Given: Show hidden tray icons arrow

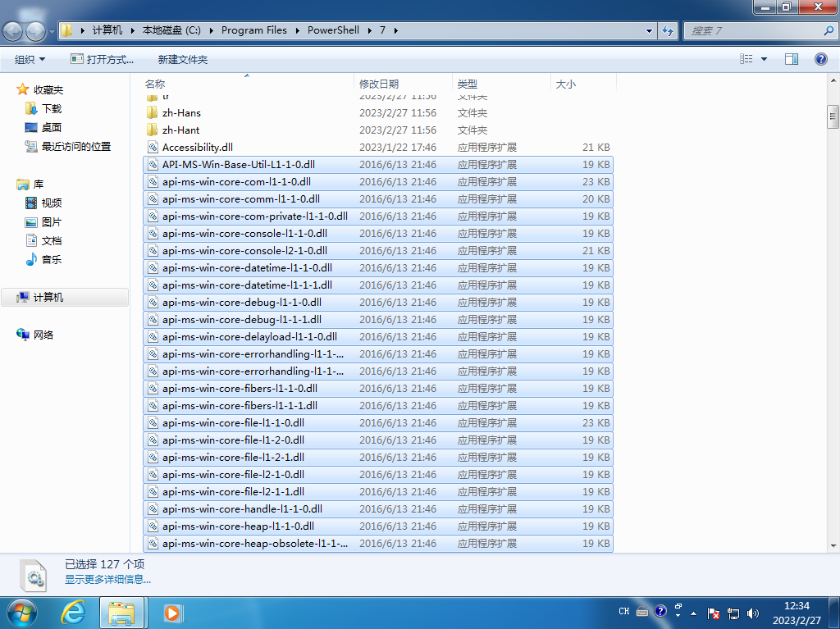Looking at the screenshot, I should coord(694,613).
